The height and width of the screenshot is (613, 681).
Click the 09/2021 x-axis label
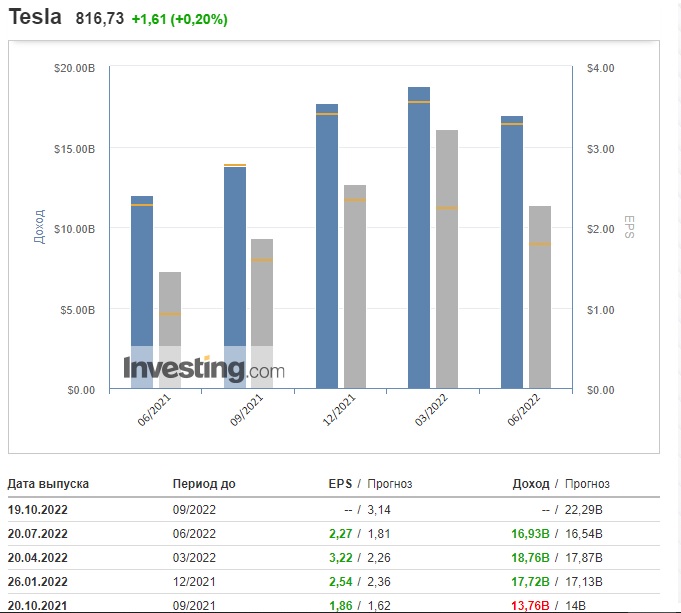click(x=246, y=410)
